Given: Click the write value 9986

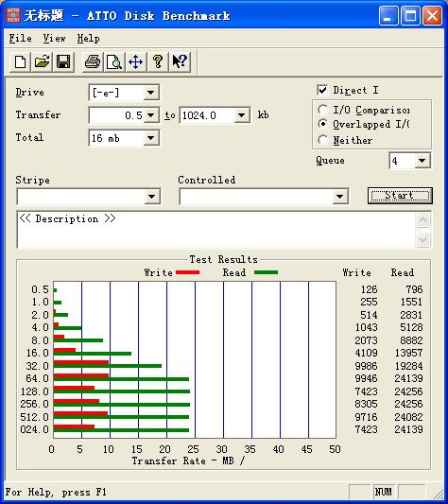Looking at the screenshot, I should point(366,366).
